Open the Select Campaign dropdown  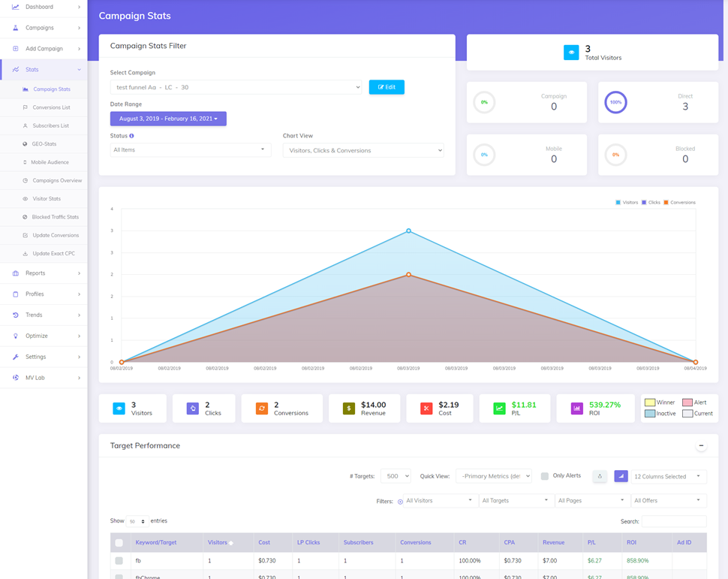(x=236, y=86)
